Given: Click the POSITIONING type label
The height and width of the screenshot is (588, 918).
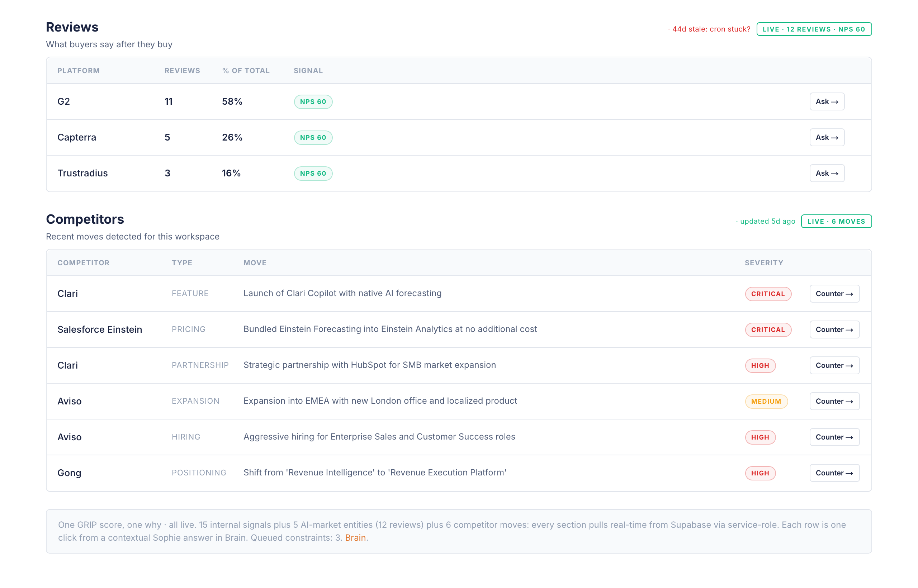Looking at the screenshot, I should coord(199,473).
